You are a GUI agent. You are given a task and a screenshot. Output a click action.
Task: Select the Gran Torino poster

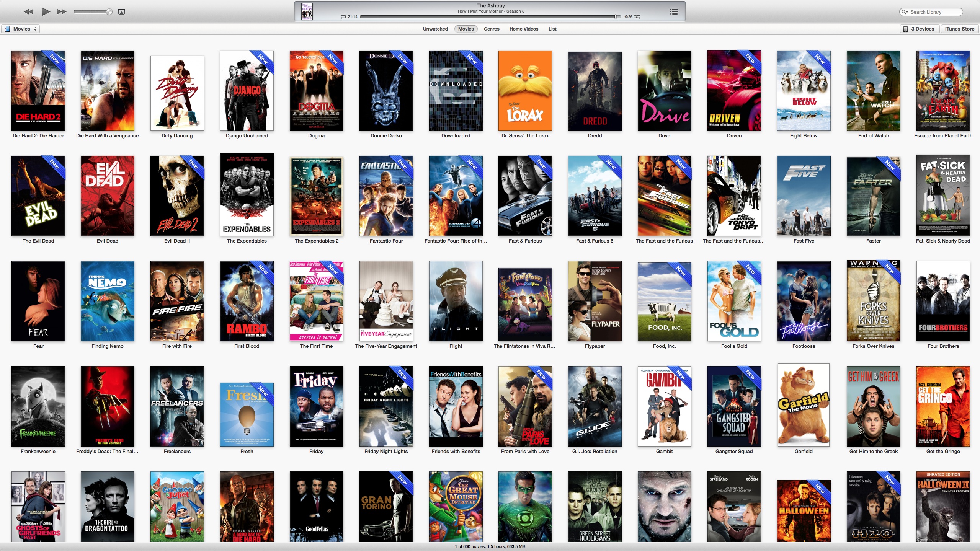(x=386, y=507)
